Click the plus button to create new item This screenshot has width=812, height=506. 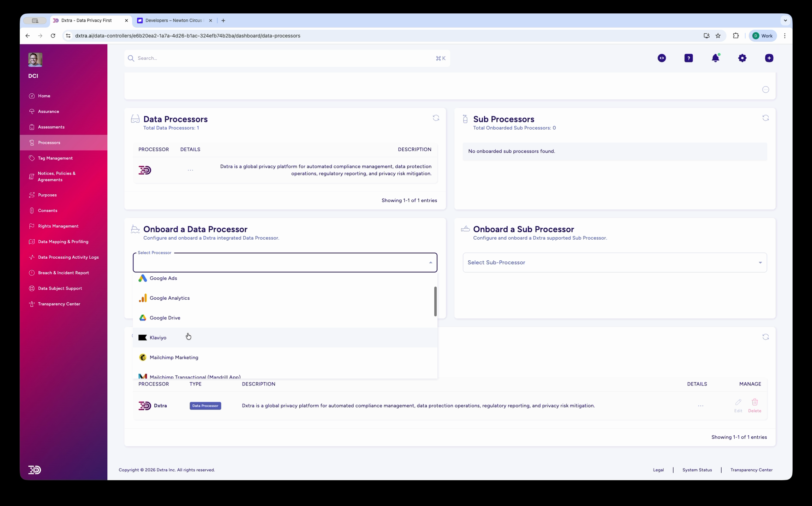pyautogui.click(x=769, y=58)
